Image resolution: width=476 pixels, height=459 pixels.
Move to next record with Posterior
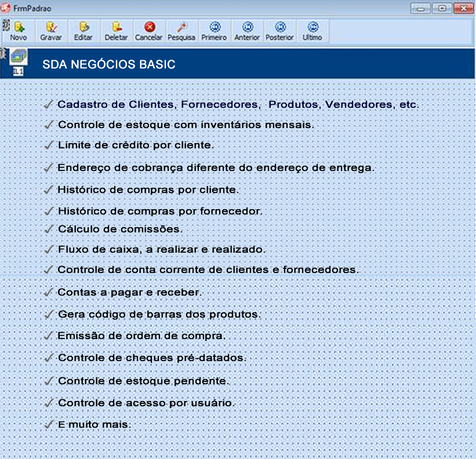[279, 31]
